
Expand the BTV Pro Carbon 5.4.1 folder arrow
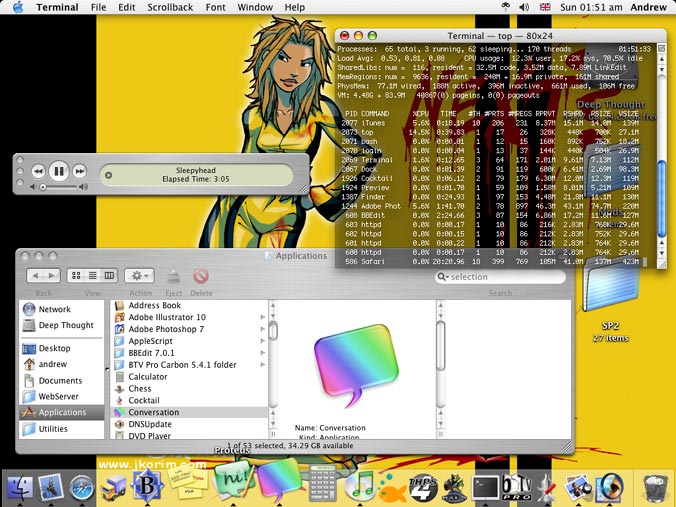pyautogui.click(x=262, y=365)
